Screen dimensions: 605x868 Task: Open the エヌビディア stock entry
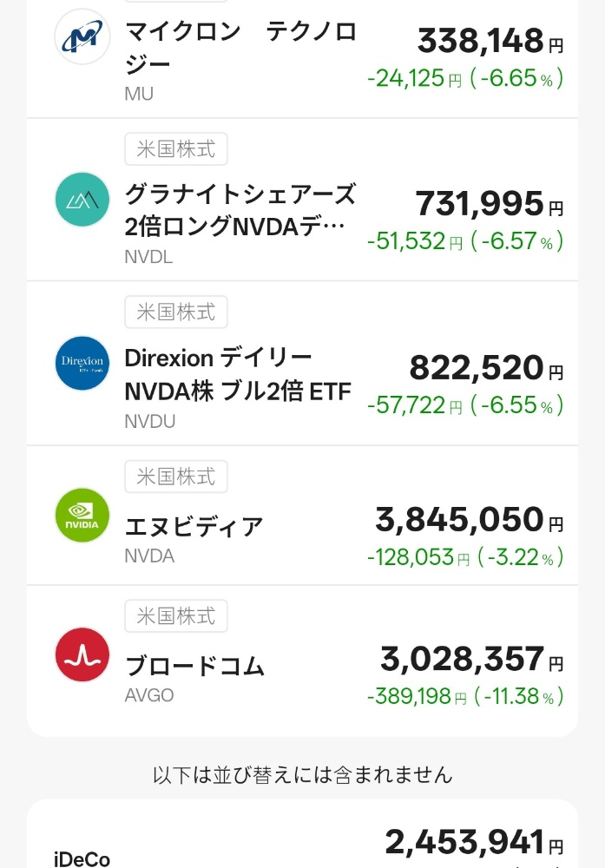[194, 527]
